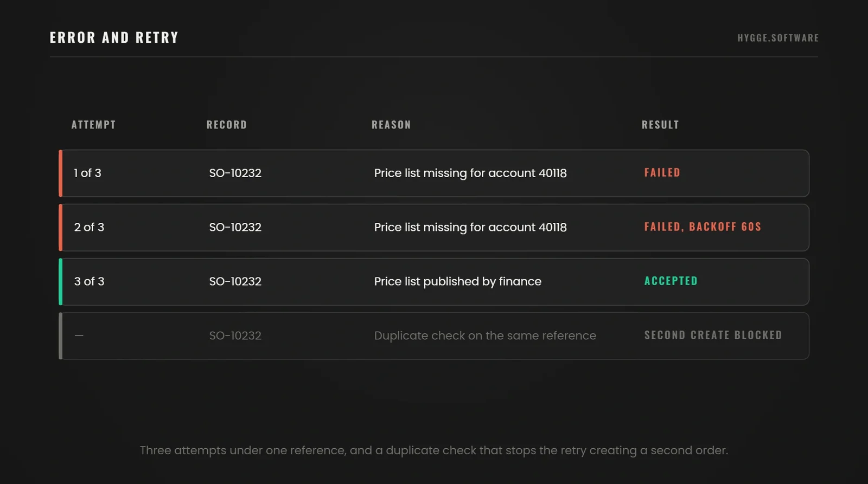This screenshot has height=484, width=868.
Task: Select the '3 of 3' attempt cell
Action: coord(89,281)
